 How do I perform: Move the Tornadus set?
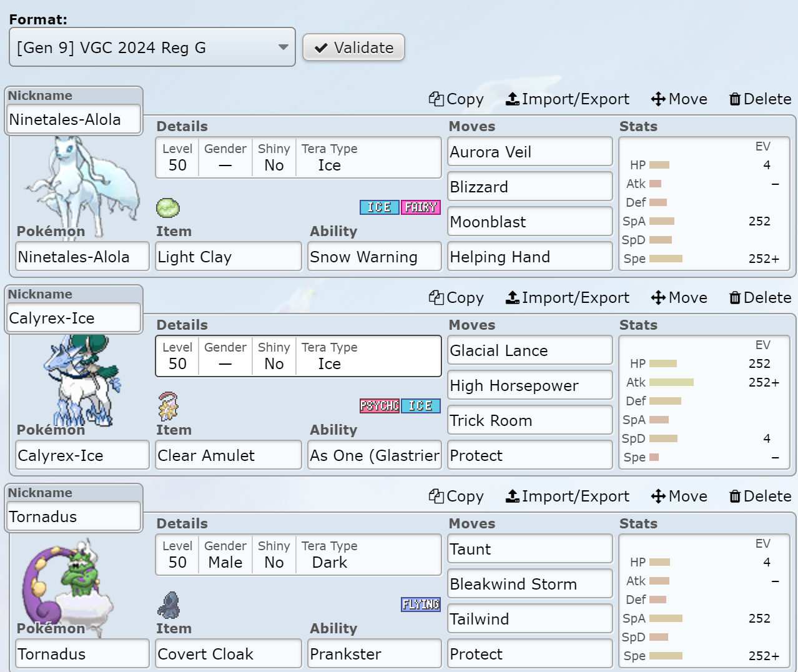point(679,497)
